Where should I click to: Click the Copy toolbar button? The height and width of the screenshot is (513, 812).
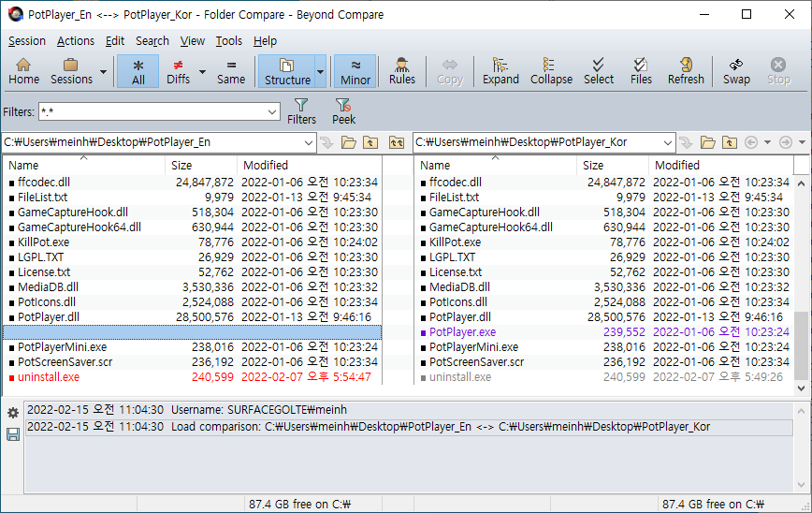coord(449,71)
